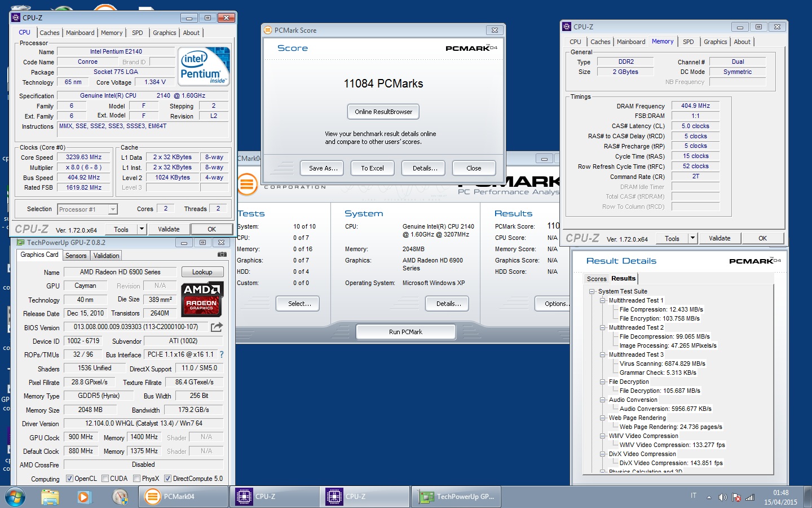Switch to Validation tab in GPU-Z
Image resolution: width=812 pixels, height=508 pixels.
click(x=107, y=256)
